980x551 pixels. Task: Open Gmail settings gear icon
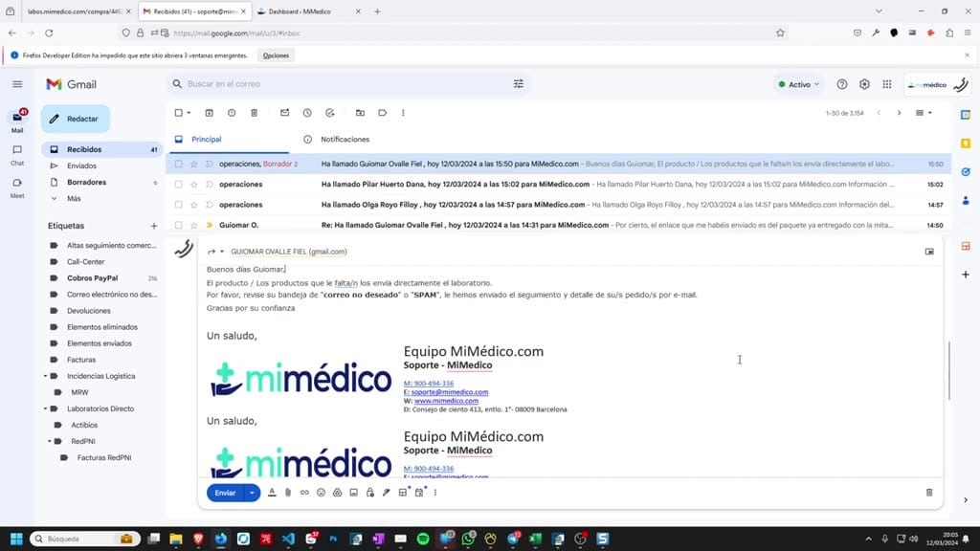pos(864,84)
